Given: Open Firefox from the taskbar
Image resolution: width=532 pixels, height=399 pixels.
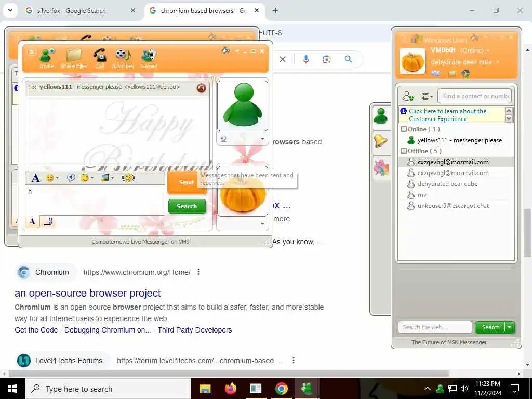Looking at the screenshot, I should [x=230, y=389].
